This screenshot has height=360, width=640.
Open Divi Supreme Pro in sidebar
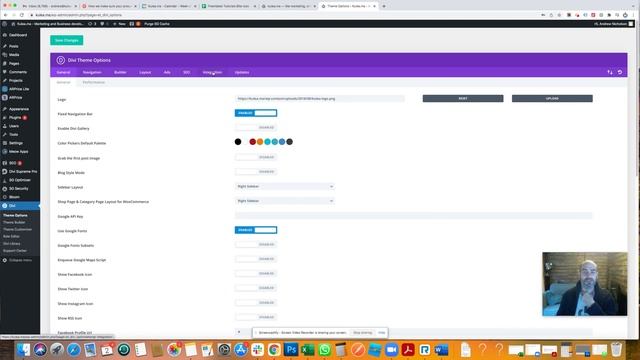pos(23,171)
